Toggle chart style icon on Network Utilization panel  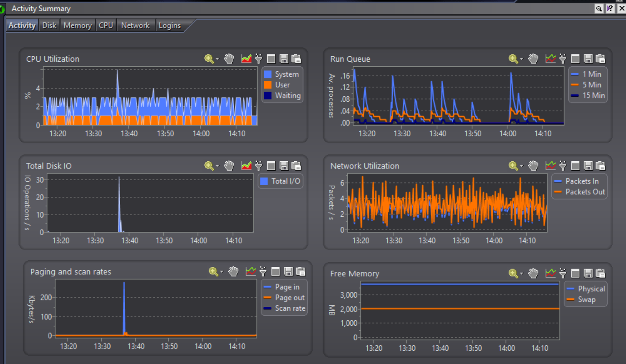pyautogui.click(x=550, y=166)
